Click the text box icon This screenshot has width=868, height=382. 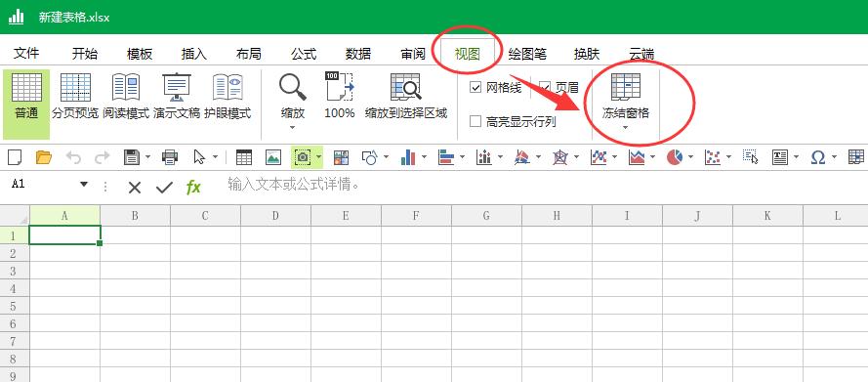pyautogui.click(x=780, y=158)
